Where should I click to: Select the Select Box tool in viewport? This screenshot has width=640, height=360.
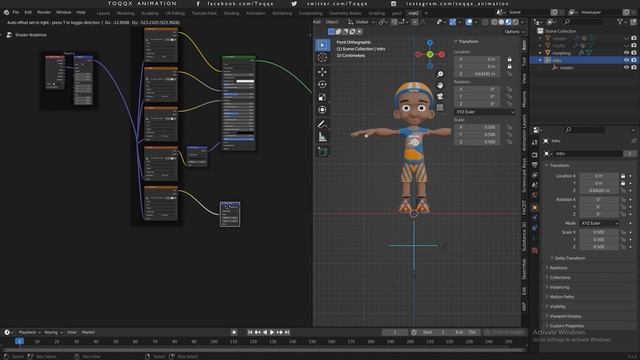[x=322, y=45]
